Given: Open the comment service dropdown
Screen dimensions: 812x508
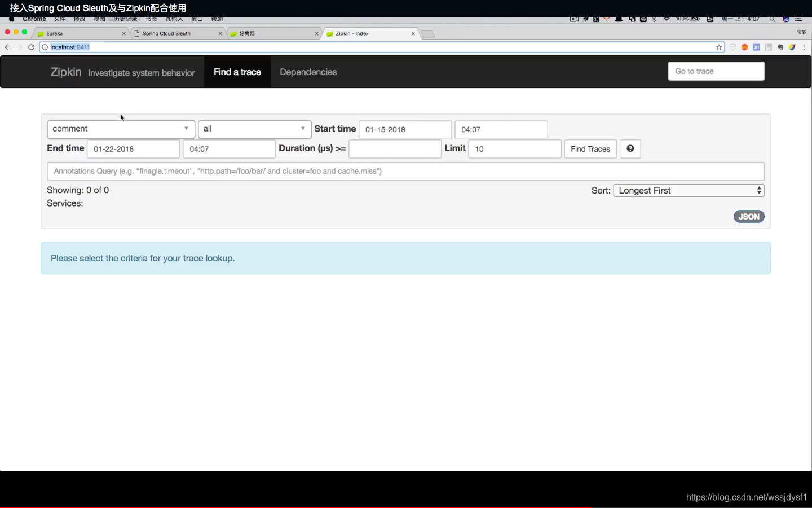Looking at the screenshot, I should pyautogui.click(x=121, y=129).
